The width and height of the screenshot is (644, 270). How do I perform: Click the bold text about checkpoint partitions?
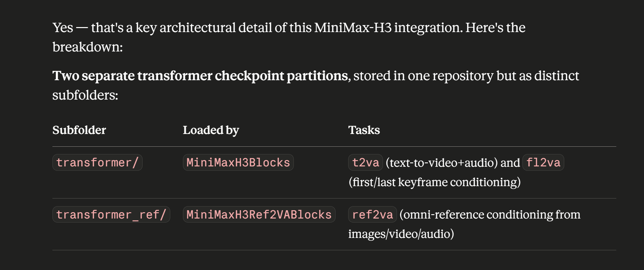tap(200, 76)
